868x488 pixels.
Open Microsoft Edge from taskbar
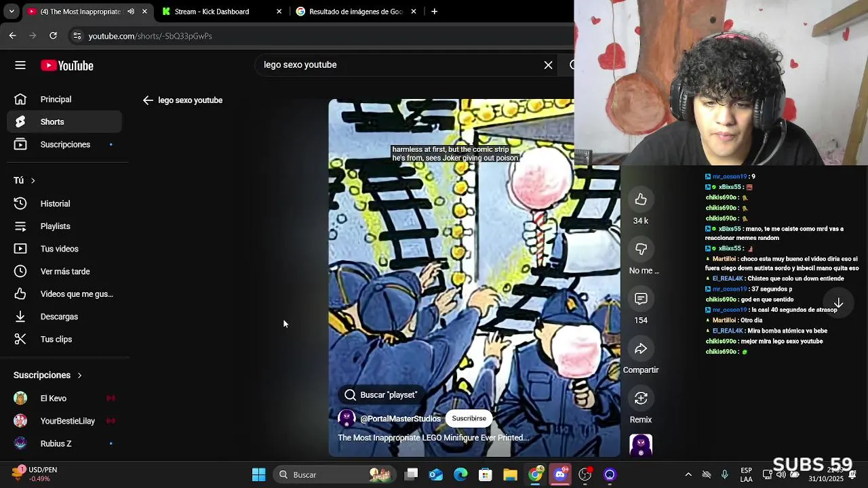click(x=460, y=474)
